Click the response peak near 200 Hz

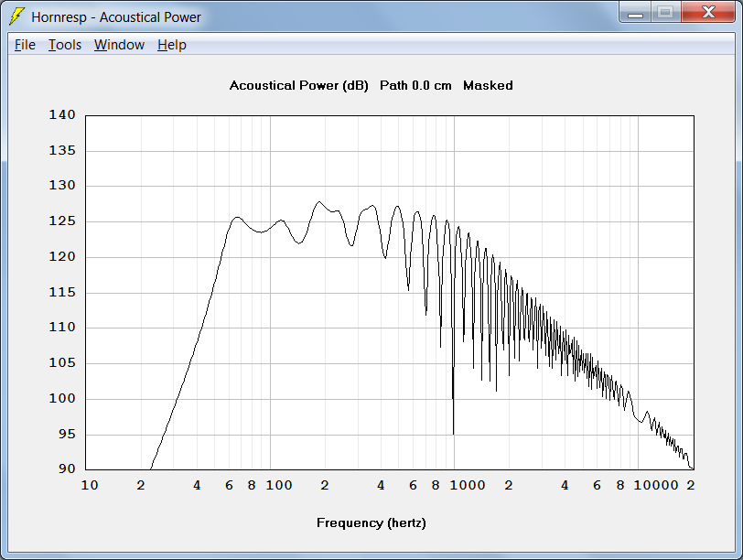click(x=319, y=202)
